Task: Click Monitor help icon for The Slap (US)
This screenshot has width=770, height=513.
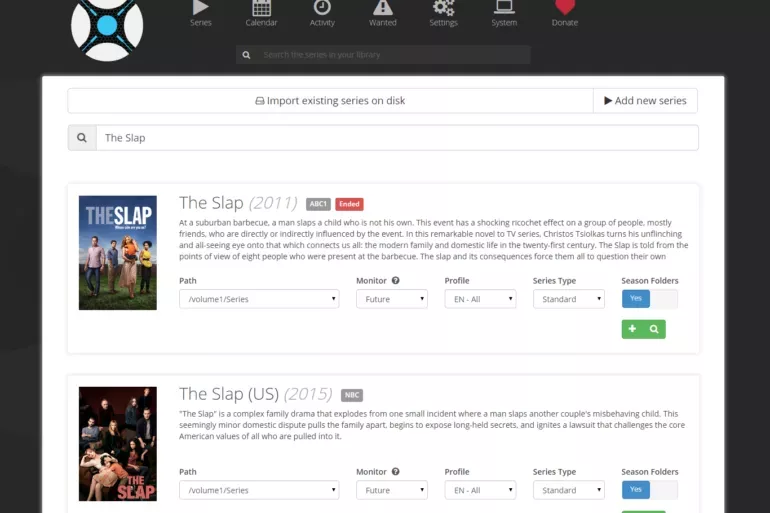Action: click(395, 471)
